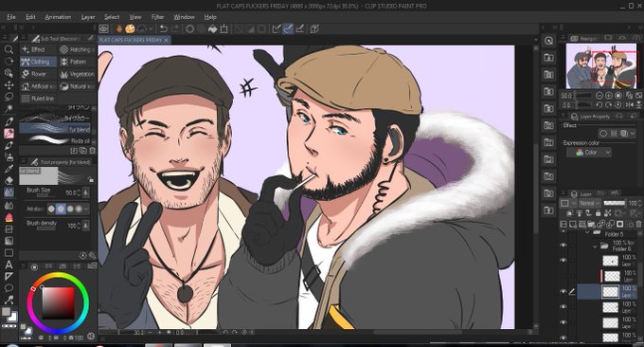Viewport: 644px width, 347px height.
Task: Select the Rotate view tool
Action: point(9,62)
